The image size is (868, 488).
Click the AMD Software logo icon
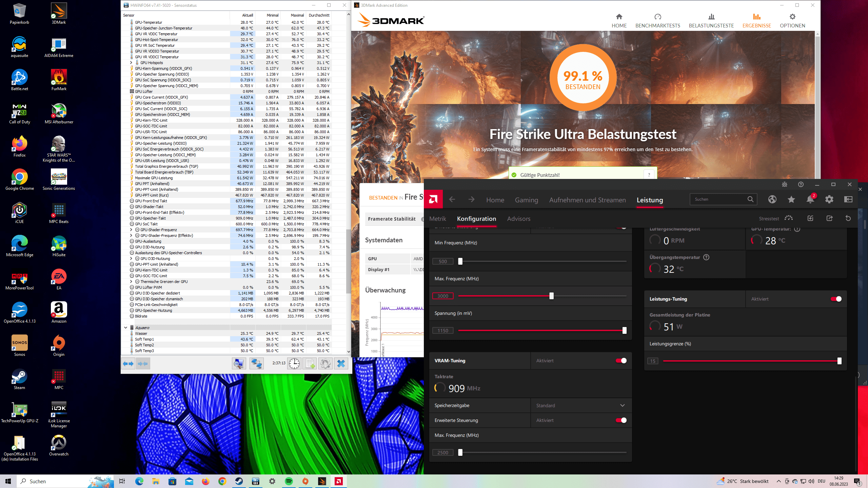click(x=433, y=199)
